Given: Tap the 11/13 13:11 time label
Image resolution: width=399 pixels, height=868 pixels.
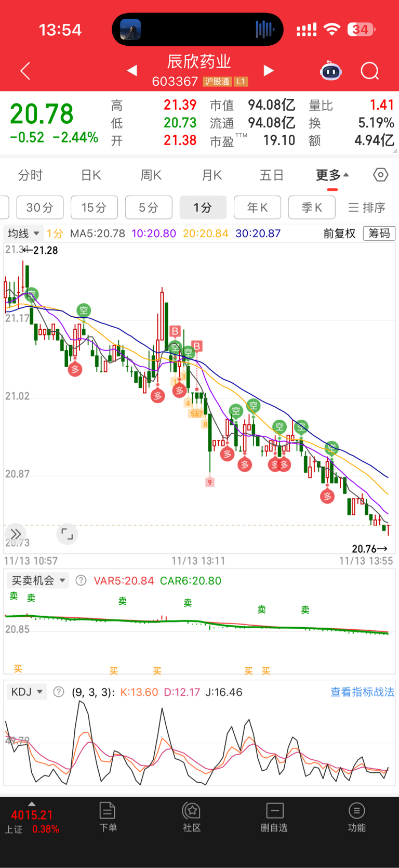Looking at the screenshot, I should 198,561.
